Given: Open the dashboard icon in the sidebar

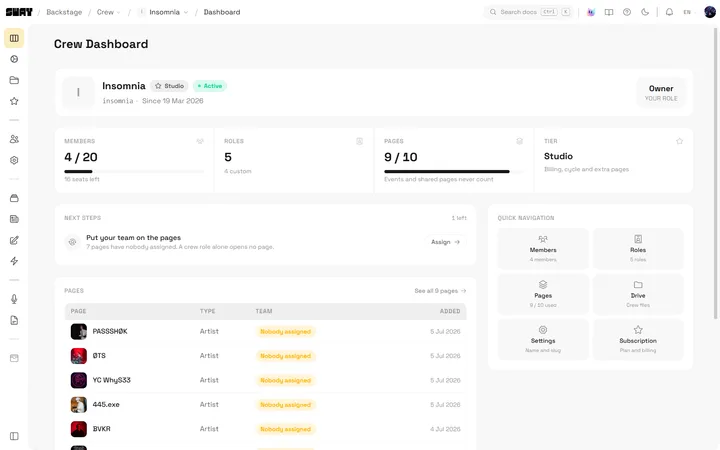Looking at the screenshot, I should pyautogui.click(x=14, y=38).
